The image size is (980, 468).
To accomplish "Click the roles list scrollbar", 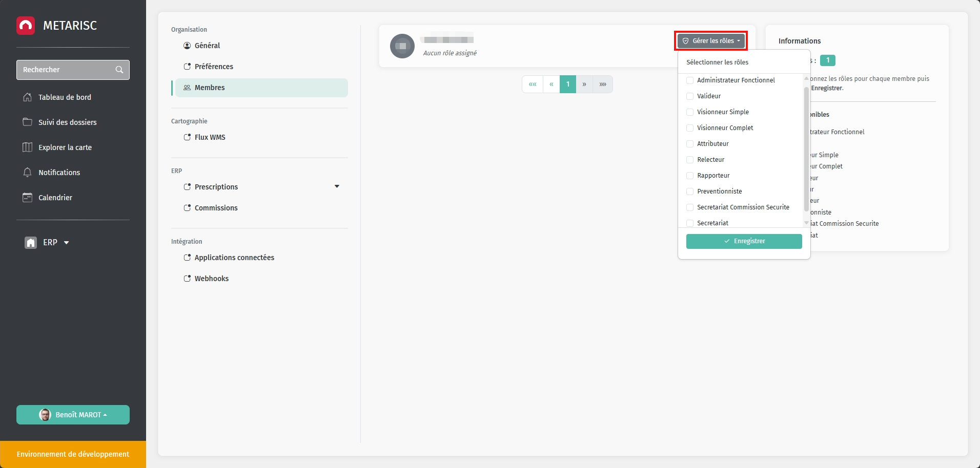I will click(x=806, y=148).
